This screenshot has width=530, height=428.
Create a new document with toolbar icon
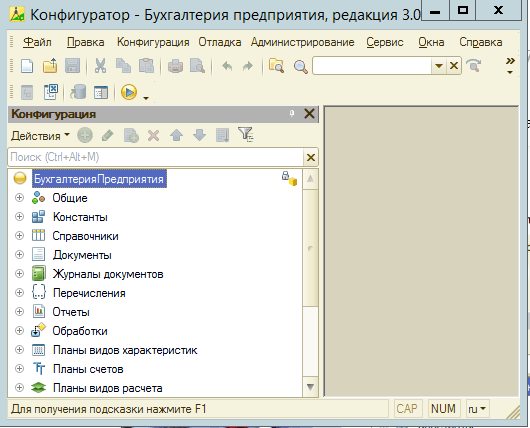(x=27, y=66)
